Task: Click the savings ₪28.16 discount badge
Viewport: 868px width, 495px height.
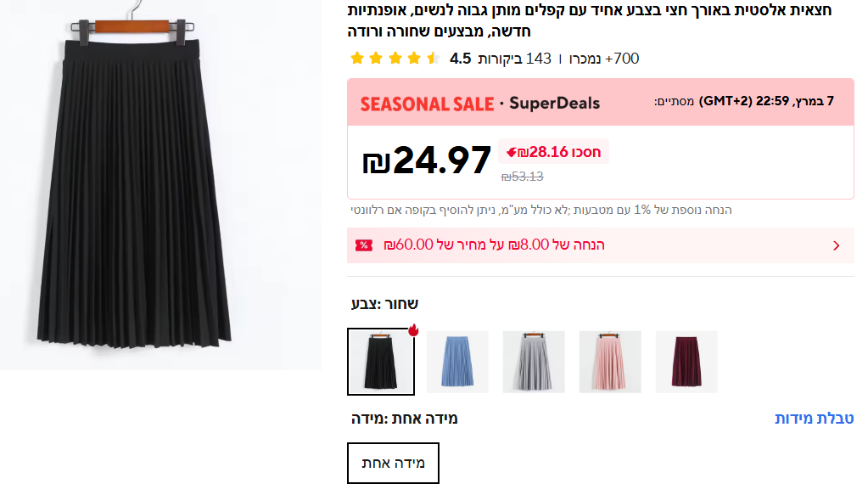Action: 554,152
